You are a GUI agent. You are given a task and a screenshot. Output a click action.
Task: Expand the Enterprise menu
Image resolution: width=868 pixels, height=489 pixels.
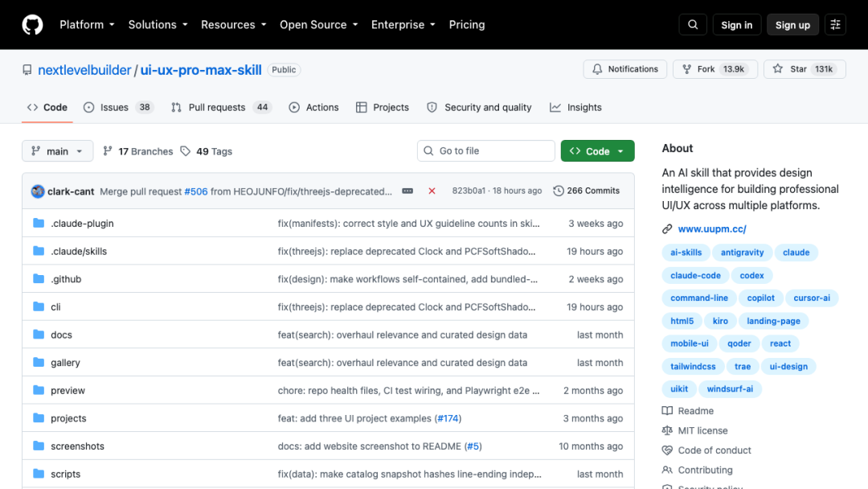(x=403, y=25)
